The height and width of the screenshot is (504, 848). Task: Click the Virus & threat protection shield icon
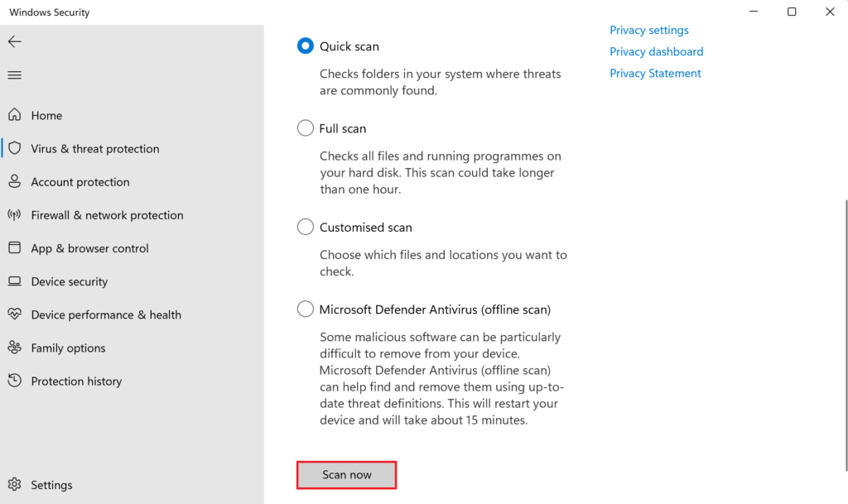(14, 149)
